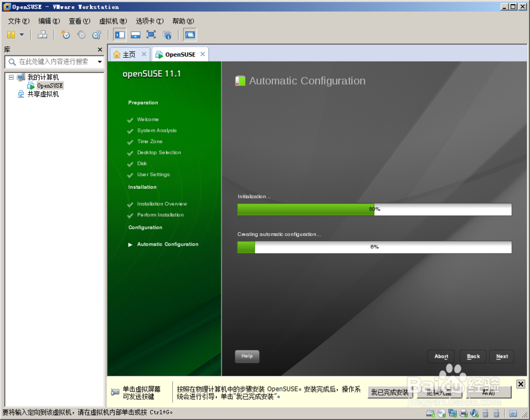Click the 帮助 button in the hint bar

(489, 392)
